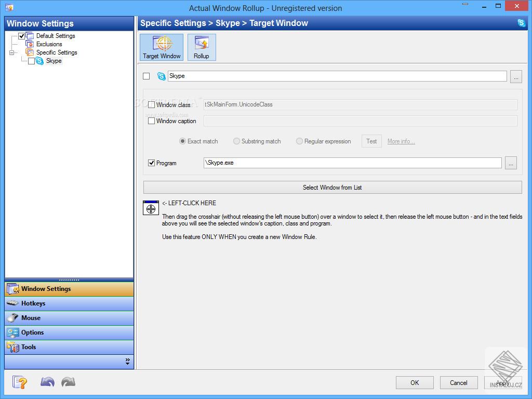The image size is (532, 399).
Task: Switch to the Tools section
Action: (x=69, y=347)
